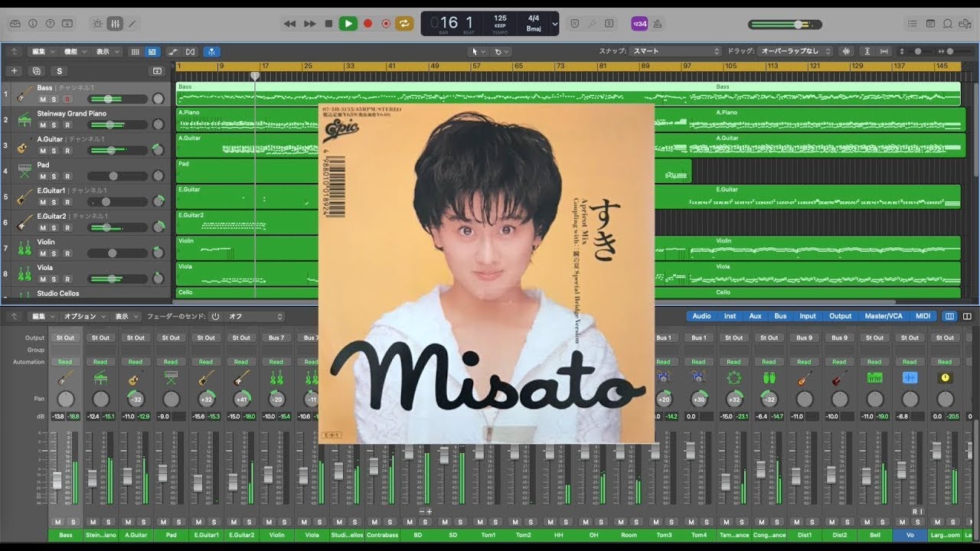Toggle the Mixer faders icon in toolbar
Viewport: 980px width, 551px height.
click(115, 24)
